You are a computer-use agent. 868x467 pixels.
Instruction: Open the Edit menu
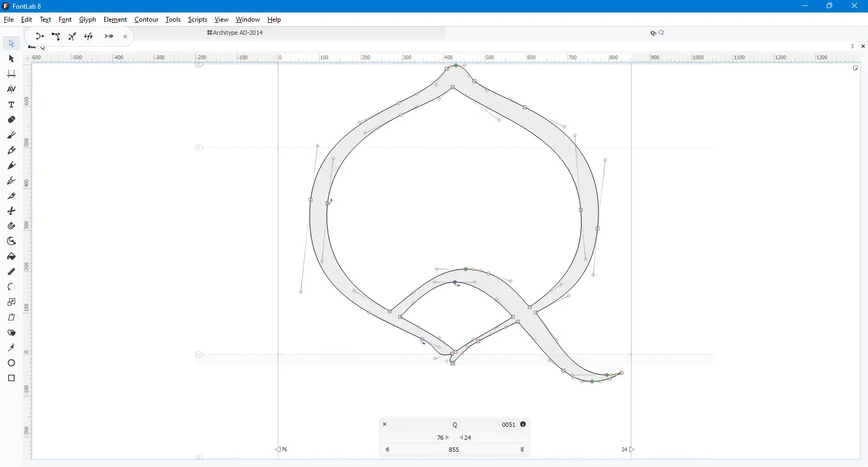pos(27,20)
